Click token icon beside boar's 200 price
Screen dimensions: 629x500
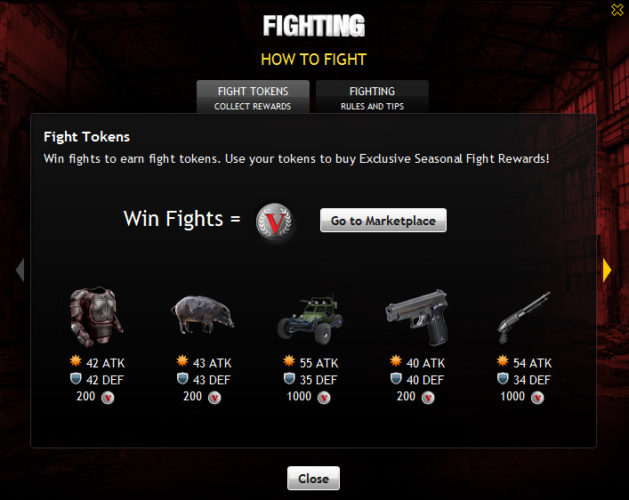(x=214, y=398)
